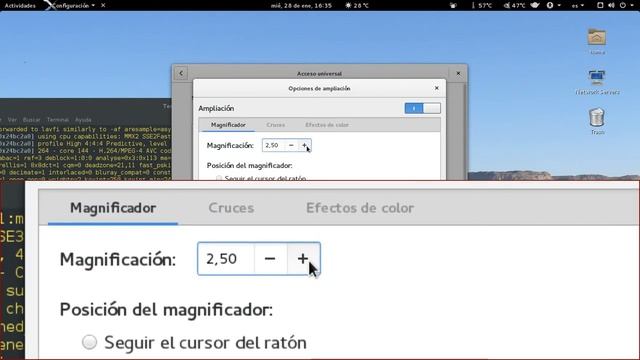Open the Network Servers desktop icon
Viewport: 640px width, 360px height.
click(x=597, y=77)
